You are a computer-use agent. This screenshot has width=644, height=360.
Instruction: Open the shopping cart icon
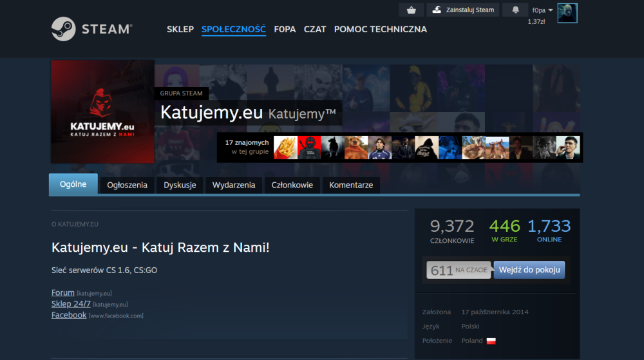pyautogui.click(x=411, y=10)
